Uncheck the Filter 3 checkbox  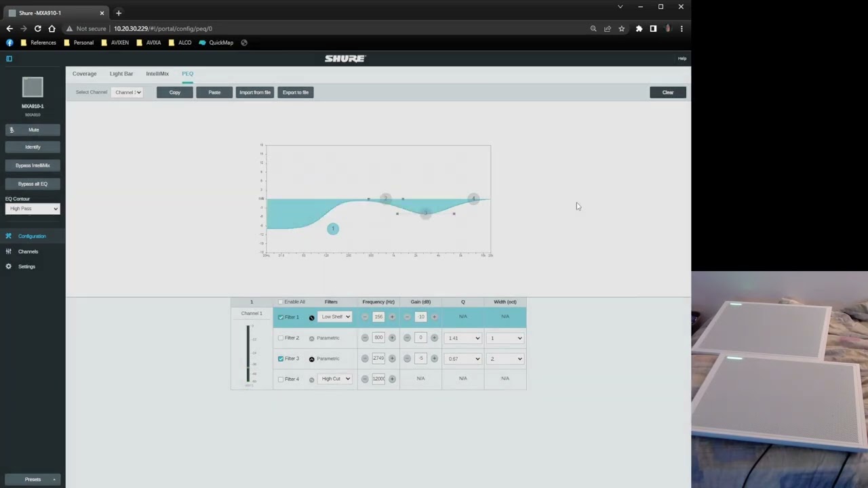pyautogui.click(x=281, y=359)
